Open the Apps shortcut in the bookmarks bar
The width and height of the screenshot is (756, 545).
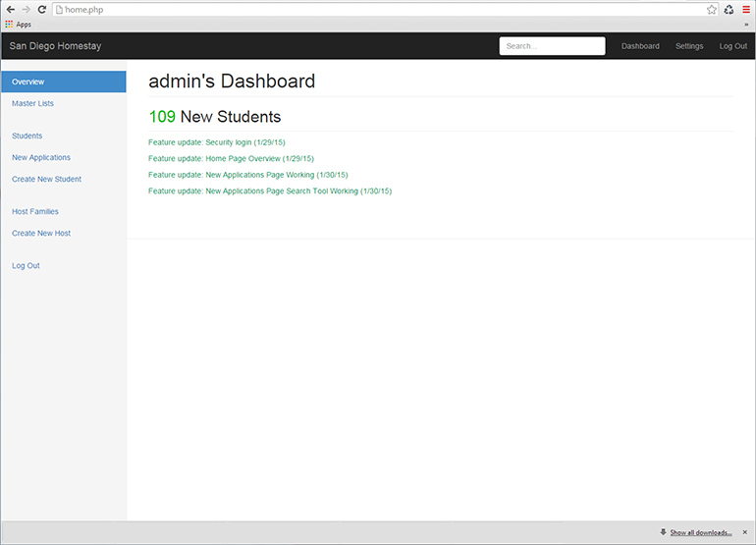(x=18, y=24)
